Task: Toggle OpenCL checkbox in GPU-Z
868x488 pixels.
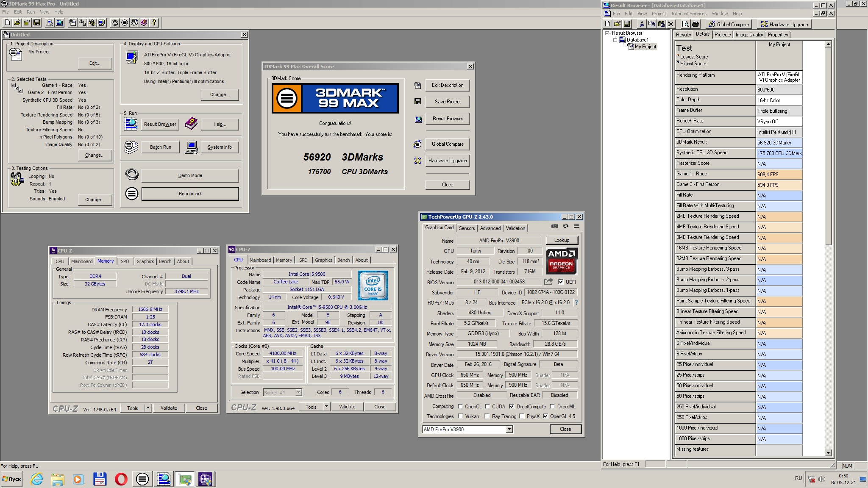Action: point(460,406)
